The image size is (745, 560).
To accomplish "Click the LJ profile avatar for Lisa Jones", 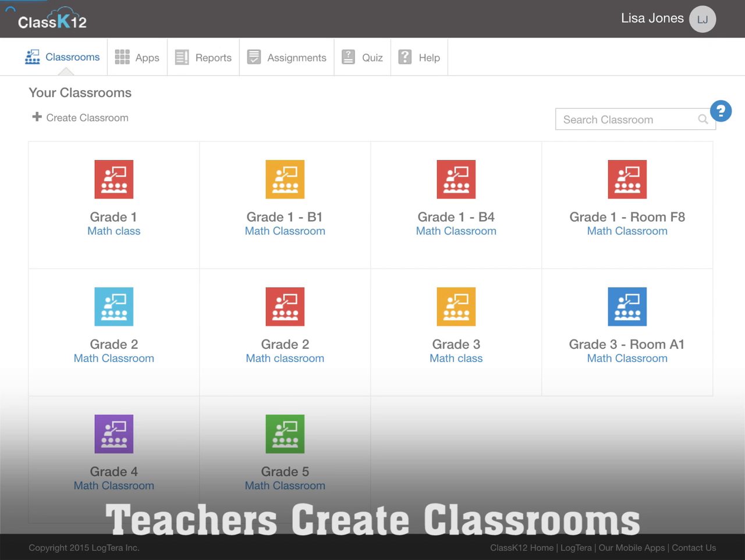I will pos(702,19).
